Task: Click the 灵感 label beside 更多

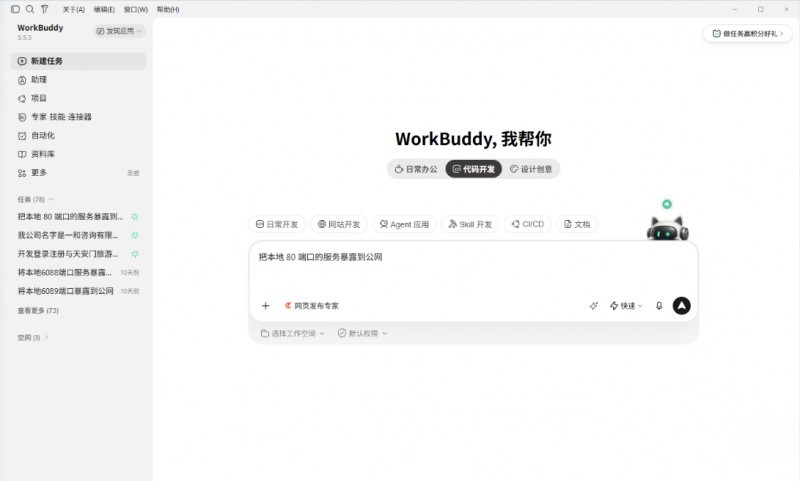Action: 133,173
